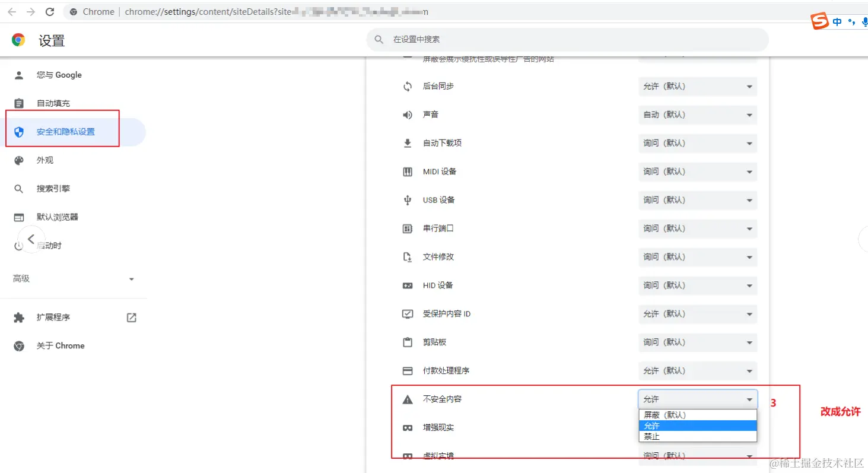
Task: Click the download icon for 自动下载项
Action: coord(408,143)
